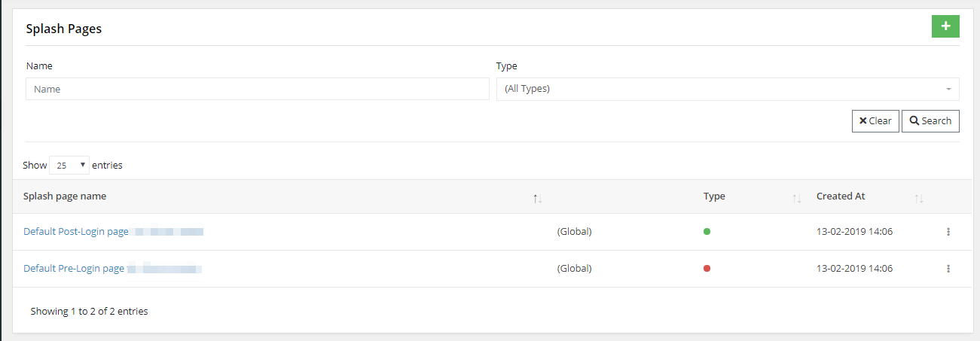Open the Show entries count selector
Viewport: 980px width, 341px height.
tap(69, 165)
